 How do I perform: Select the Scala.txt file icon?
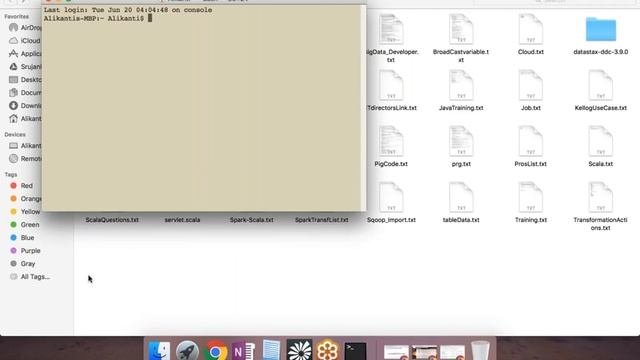click(x=600, y=141)
